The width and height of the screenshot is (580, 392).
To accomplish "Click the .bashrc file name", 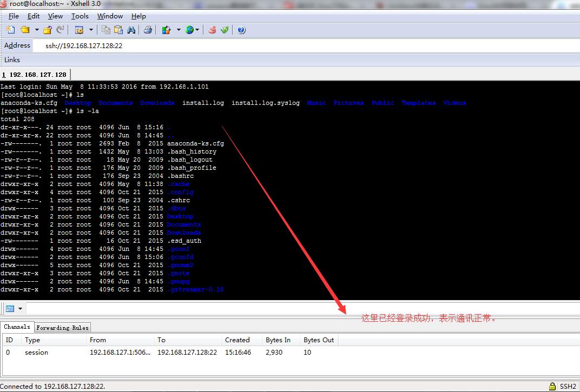I will tap(181, 176).
